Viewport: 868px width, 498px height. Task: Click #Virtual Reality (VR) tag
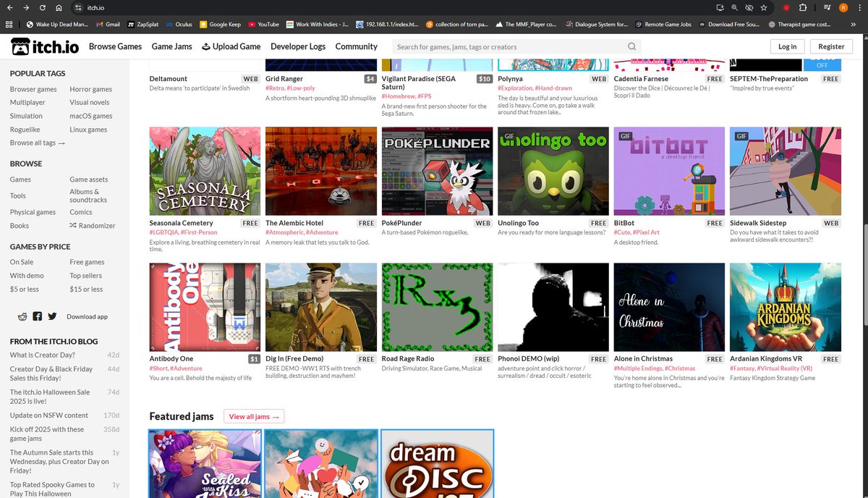pyautogui.click(x=785, y=368)
